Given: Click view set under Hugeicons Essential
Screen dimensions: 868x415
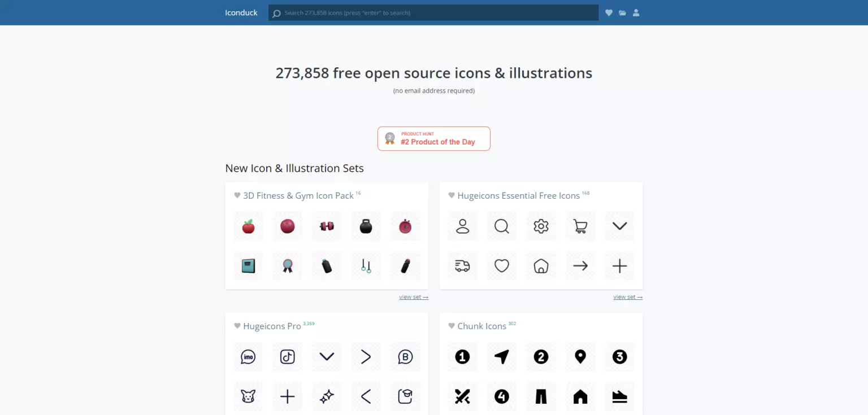Looking at the screenshot, I should pyautogui.click(x=628, y=297).
